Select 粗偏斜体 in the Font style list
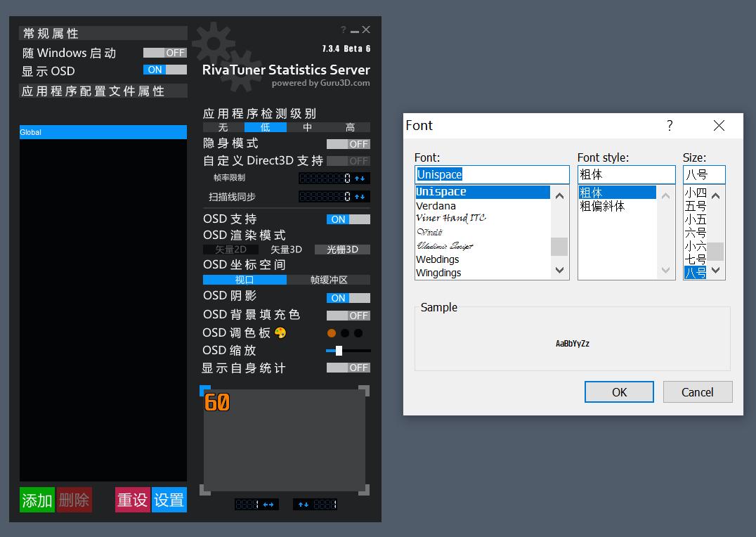Screen dimensions: 756x537 click(603, 206)
